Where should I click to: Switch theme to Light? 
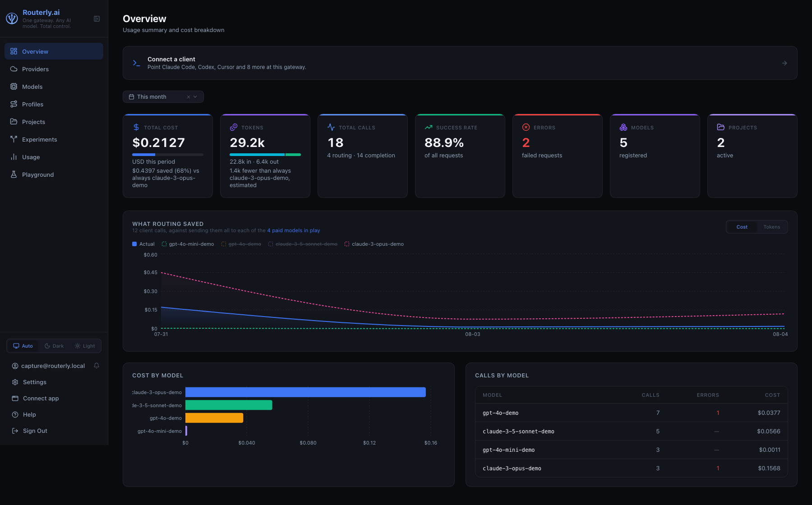(85, 346)
